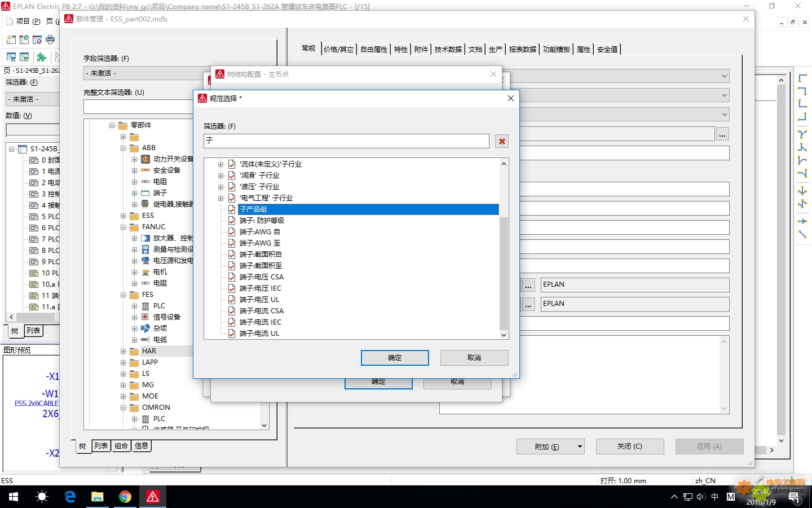This screenshot has width=812, height=508.
Task: Select bottom-right angle connection symbol
Action: [802, 117]
